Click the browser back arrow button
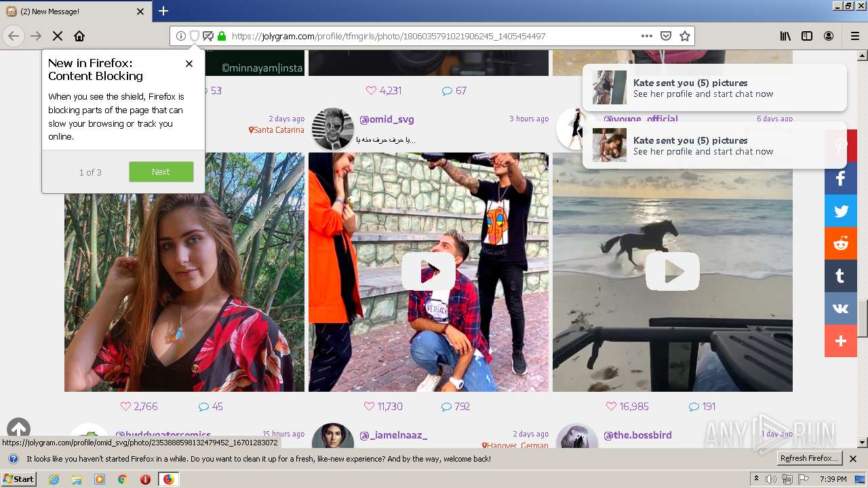868x488 pixels. (14, 36)
